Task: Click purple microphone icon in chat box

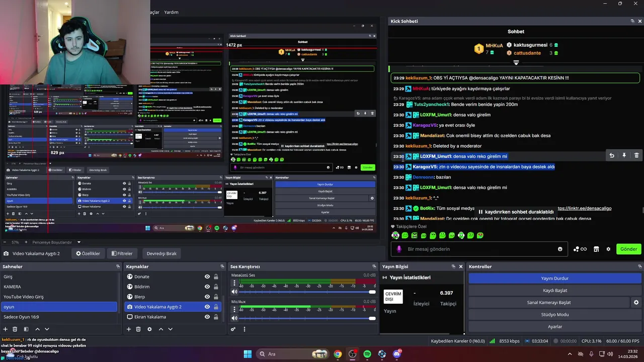Action: [399, 249]
